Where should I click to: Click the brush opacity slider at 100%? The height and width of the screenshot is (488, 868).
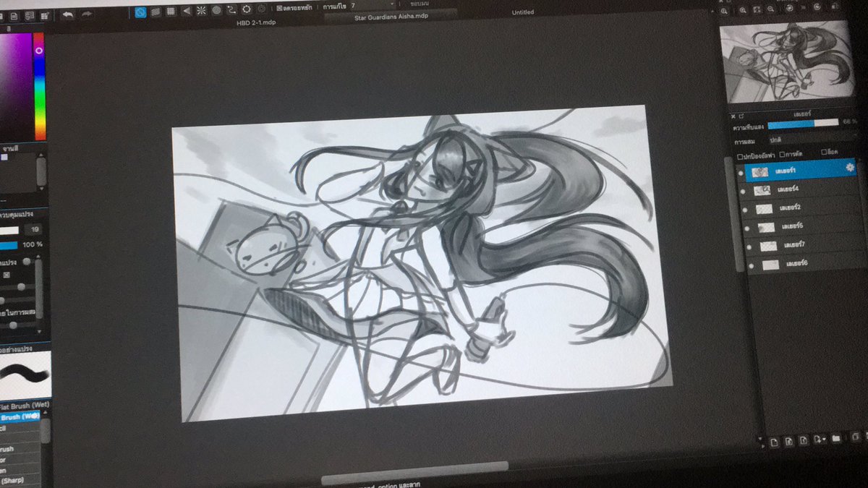pyautogui.click(x=9, y=245)
